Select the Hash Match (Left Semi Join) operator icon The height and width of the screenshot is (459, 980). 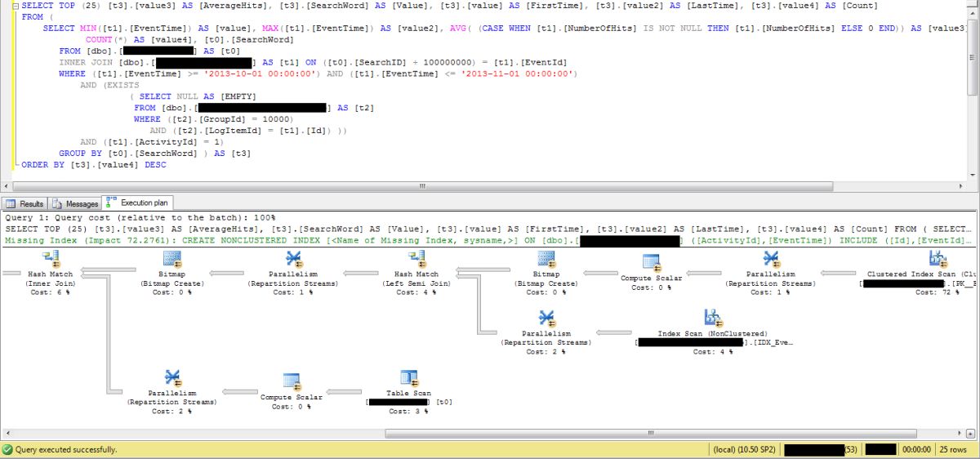point(416,260)
